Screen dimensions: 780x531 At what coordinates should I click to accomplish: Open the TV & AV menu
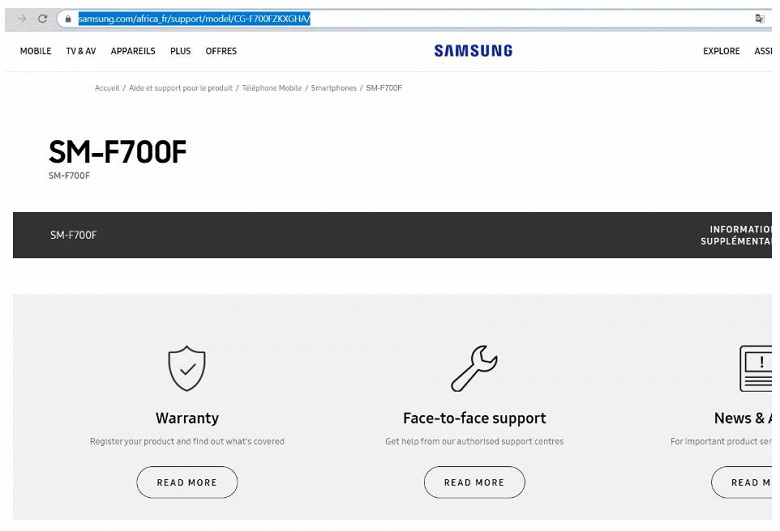[x=81, y=51]
